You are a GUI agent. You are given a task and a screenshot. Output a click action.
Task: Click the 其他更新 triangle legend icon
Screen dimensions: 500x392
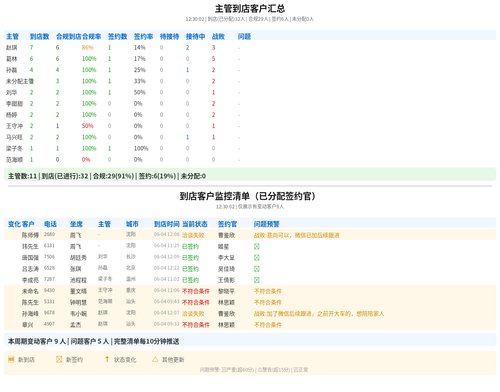[x=155, y=359]
